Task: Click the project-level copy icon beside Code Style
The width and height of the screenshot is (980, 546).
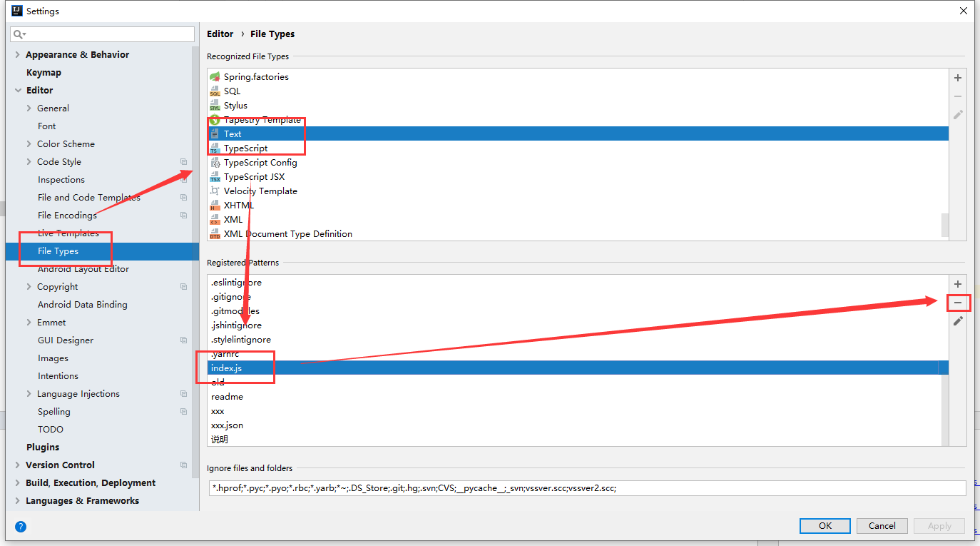Action: [x=183, y=162]
